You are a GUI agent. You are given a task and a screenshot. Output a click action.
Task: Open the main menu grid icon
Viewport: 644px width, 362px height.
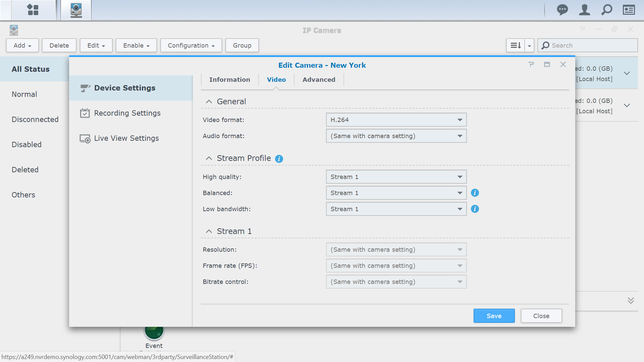click(x=33, y=10)
